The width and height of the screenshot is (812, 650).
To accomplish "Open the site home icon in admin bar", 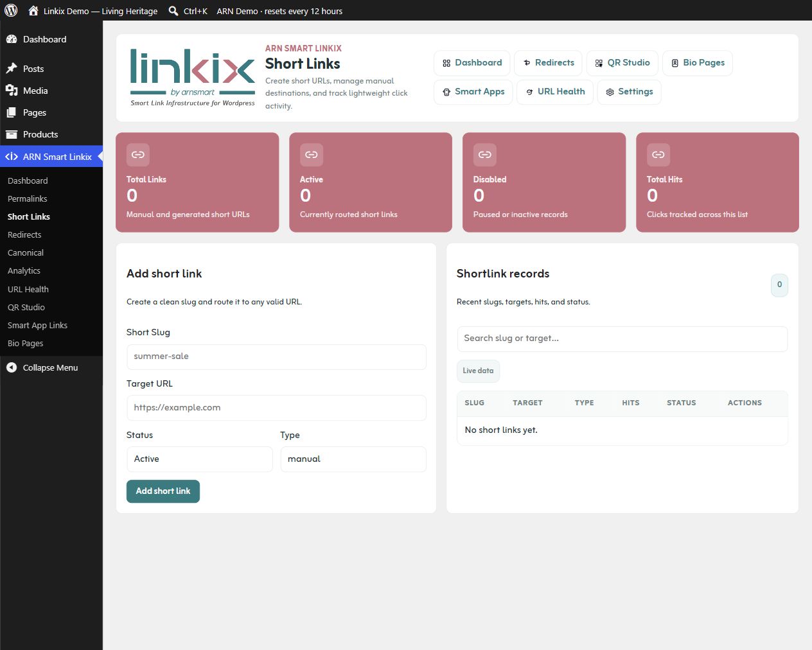I will point(33,10).
